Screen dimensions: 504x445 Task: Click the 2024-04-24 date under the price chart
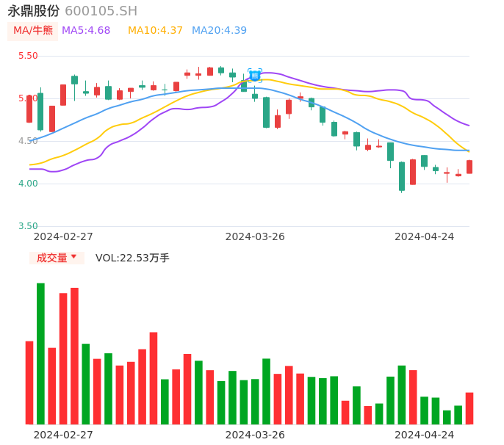click(425, 236)
